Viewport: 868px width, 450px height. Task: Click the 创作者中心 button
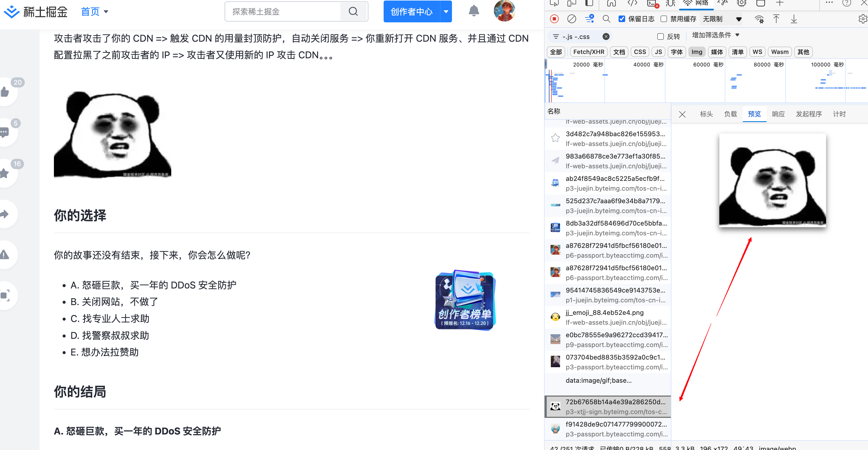(411, 11)
